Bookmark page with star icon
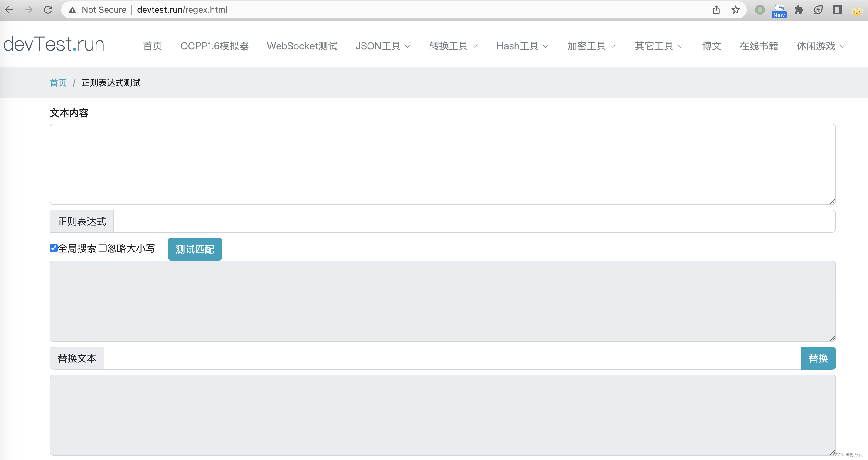The width and height of the screenshot is (868, 460). (735, 10)
